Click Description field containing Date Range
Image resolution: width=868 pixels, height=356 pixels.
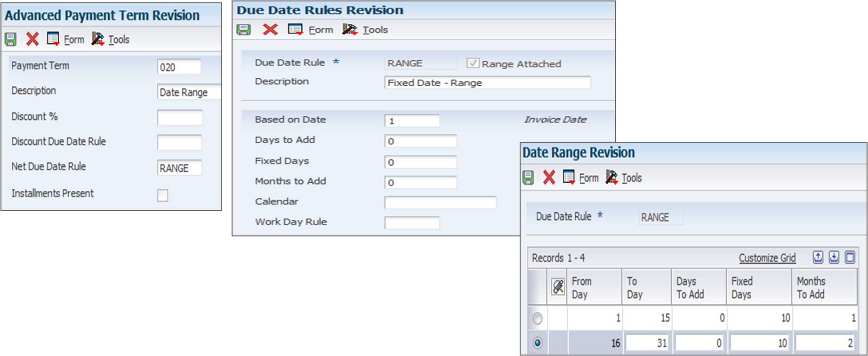pyautogui.click(x=189, y=92)
